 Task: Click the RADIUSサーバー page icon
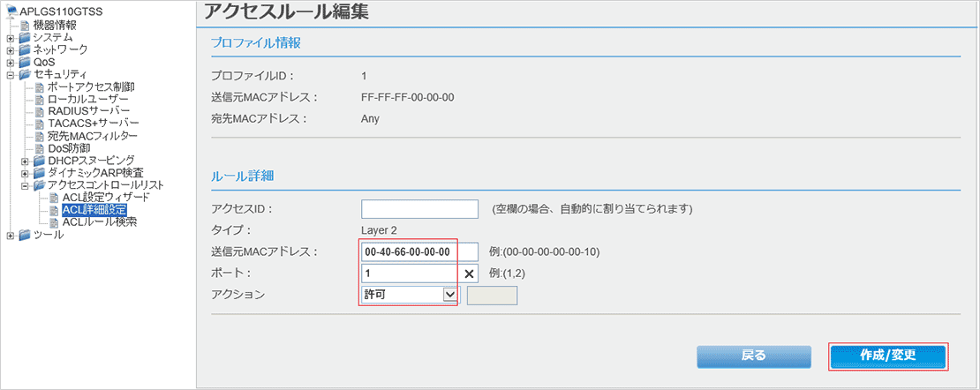point(40,111)
